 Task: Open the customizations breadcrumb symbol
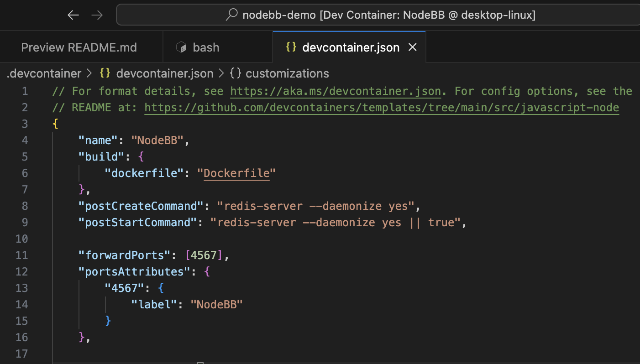[287, 73]
